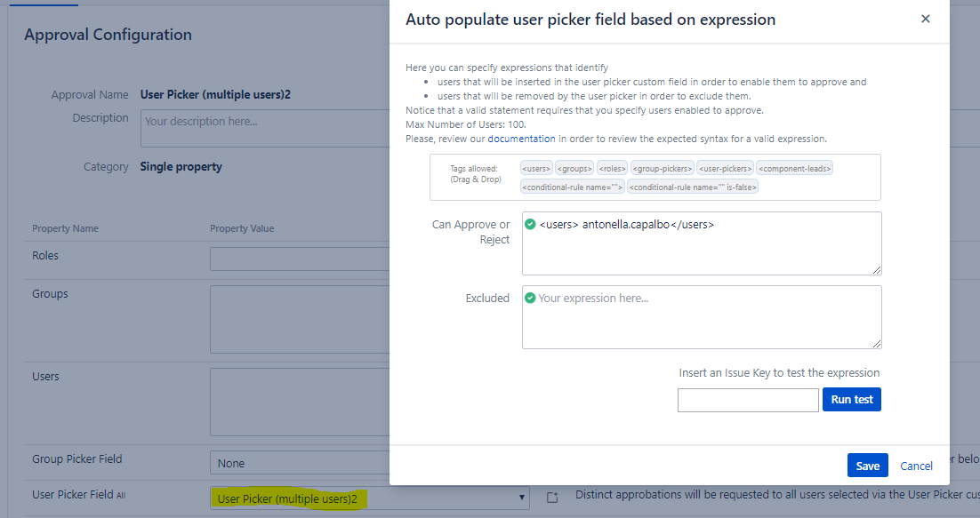The width and height of the screenshot is (980, 518).
Task: Save the expression settings
Action: [867, 466]
